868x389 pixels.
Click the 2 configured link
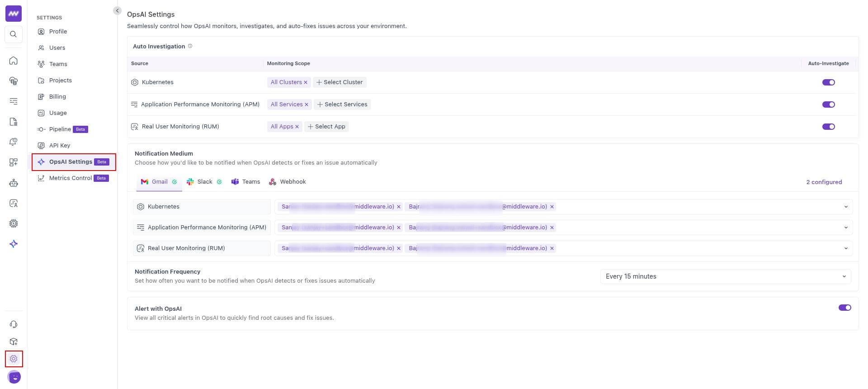(824, 182)
